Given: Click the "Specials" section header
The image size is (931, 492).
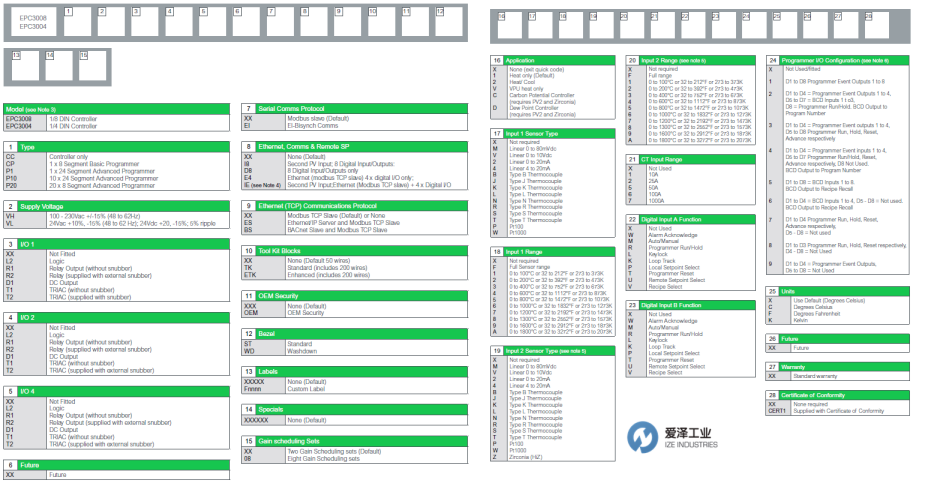Looking at the screenshot, I should pos(354,410).
